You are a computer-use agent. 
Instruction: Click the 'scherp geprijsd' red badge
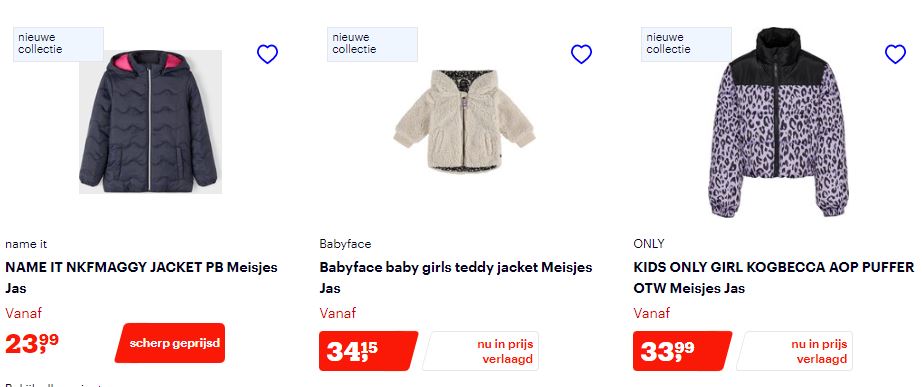coord(170,343)
